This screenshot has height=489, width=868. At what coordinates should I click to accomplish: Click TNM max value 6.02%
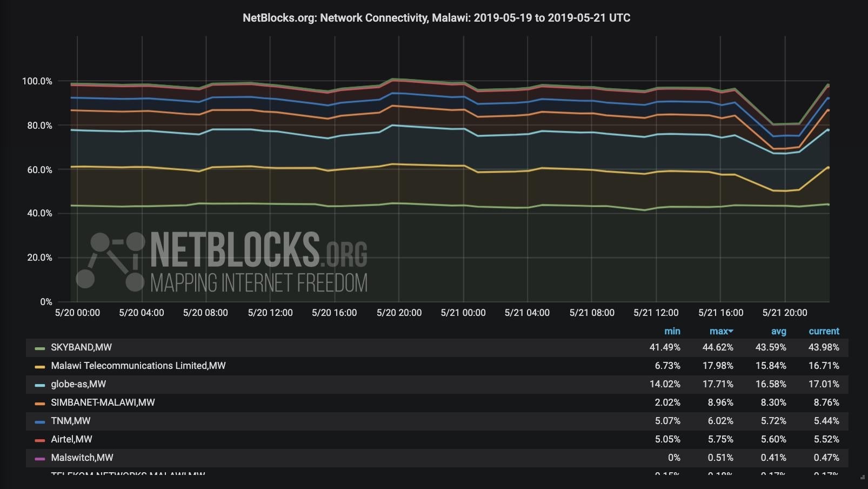720,421
